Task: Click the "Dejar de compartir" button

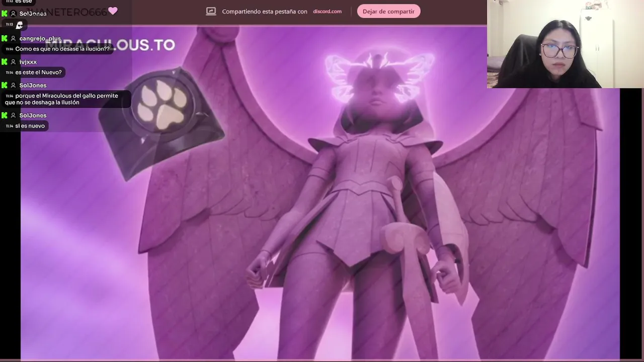Action: click(x=388, y=12)
